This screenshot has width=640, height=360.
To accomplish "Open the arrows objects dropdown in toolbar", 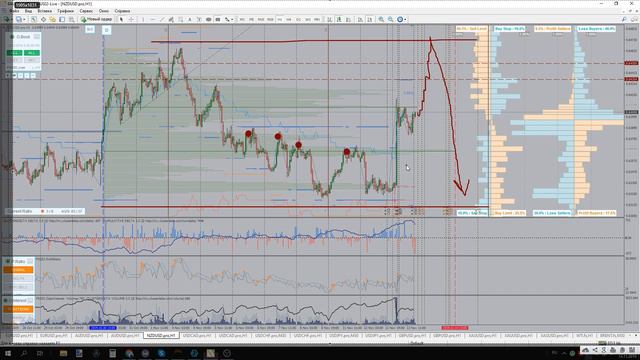I will point(232,19).
